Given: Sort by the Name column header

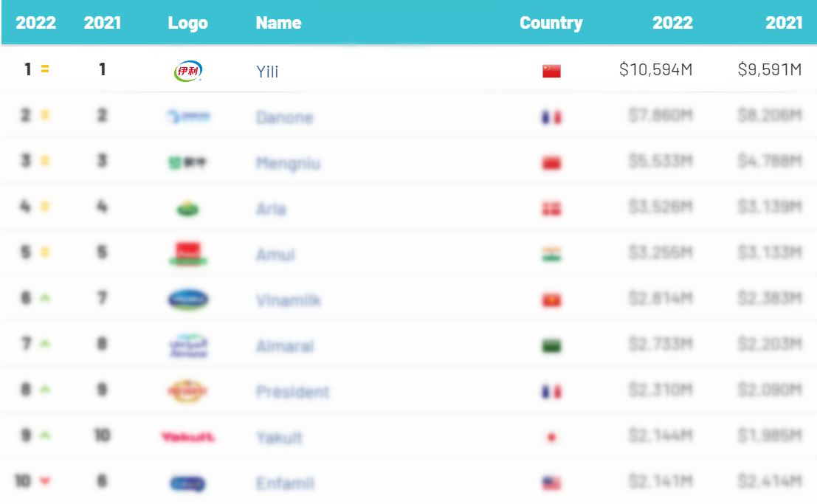Looking at the screenshot, I should click(278, 23).
